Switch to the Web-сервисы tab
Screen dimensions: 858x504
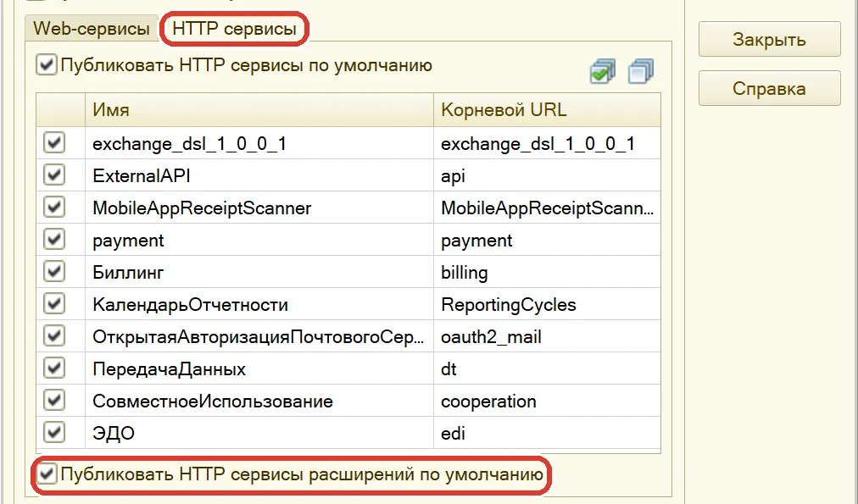[x=92, y=29]
